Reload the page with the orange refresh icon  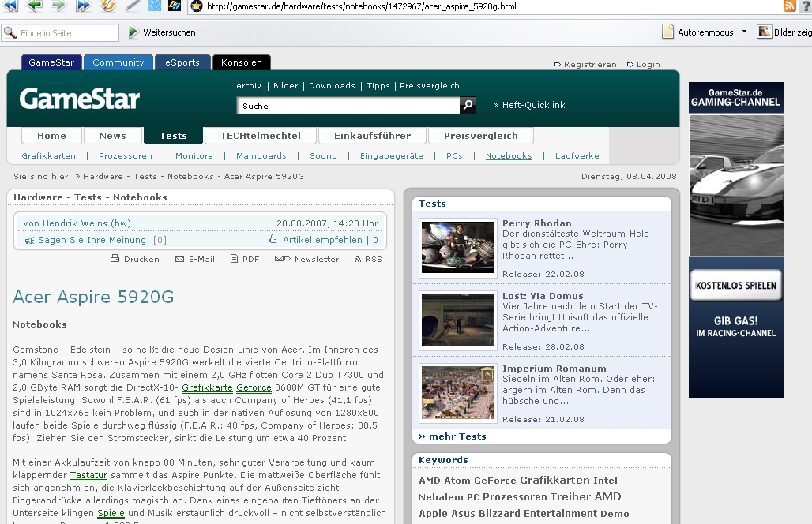click(108, 6)
